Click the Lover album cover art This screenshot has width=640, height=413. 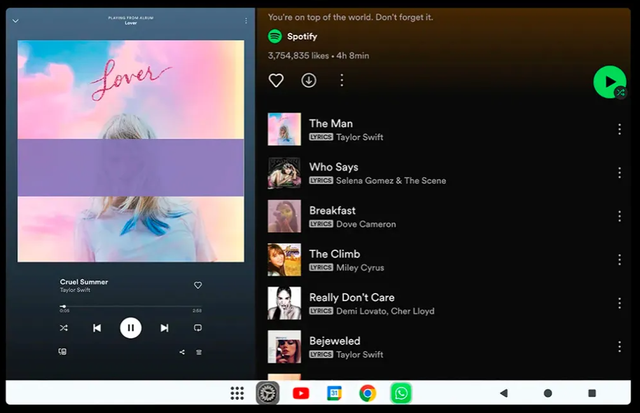(x=131, y=151)
